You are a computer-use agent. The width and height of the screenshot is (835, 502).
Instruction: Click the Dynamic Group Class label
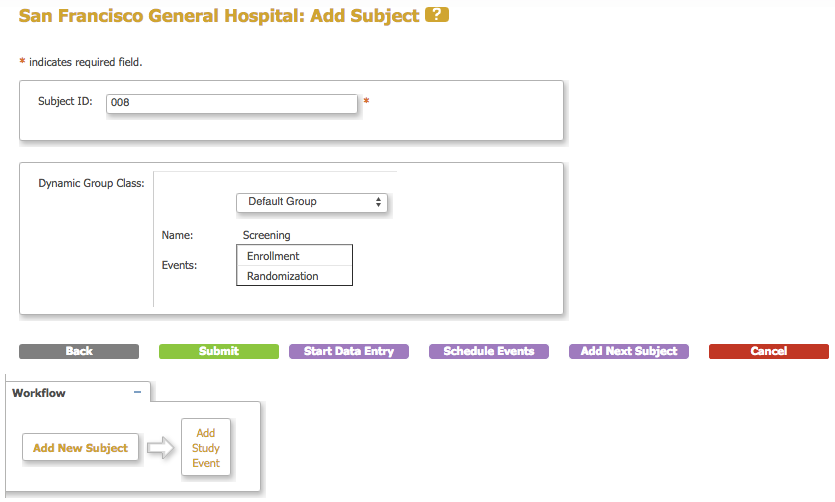tap(92, 183)
